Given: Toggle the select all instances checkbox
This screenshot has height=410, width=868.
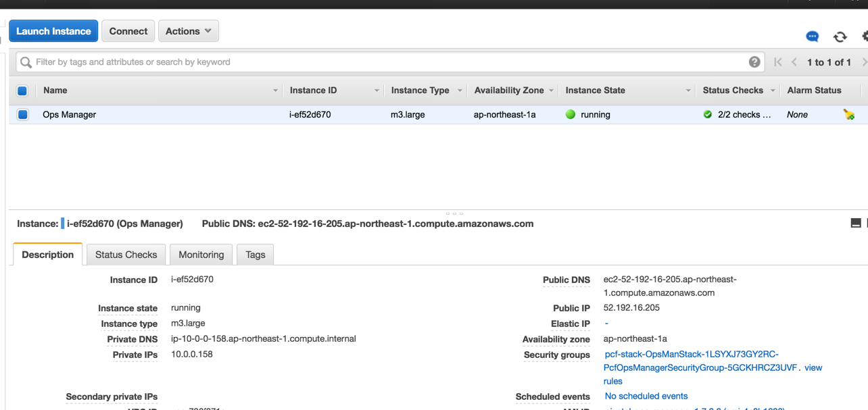Looking at the screenshot, I should (22, 91).
